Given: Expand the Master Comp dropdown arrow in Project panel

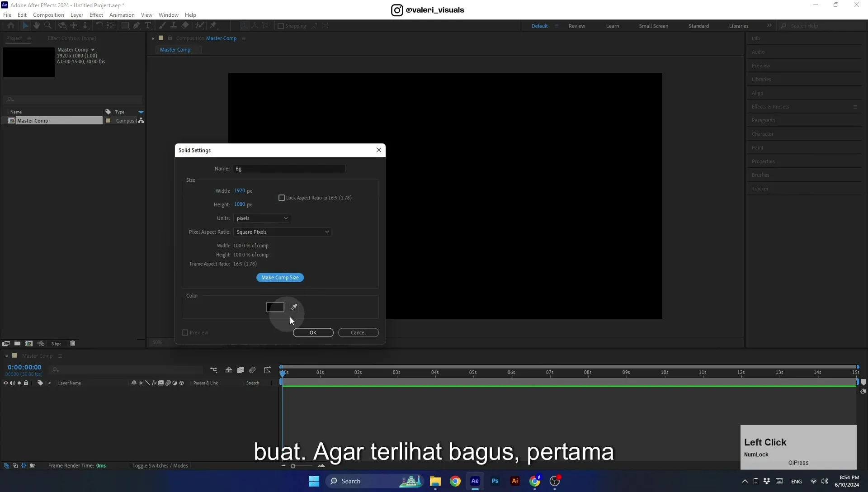Looking at the screenshot, I should [93, 50].
